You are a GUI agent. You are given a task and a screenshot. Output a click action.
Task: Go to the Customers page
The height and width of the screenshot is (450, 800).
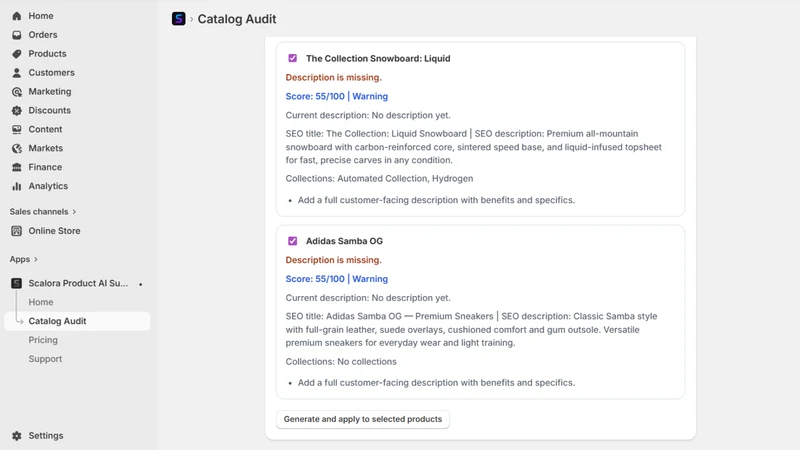tap(52, 72)
